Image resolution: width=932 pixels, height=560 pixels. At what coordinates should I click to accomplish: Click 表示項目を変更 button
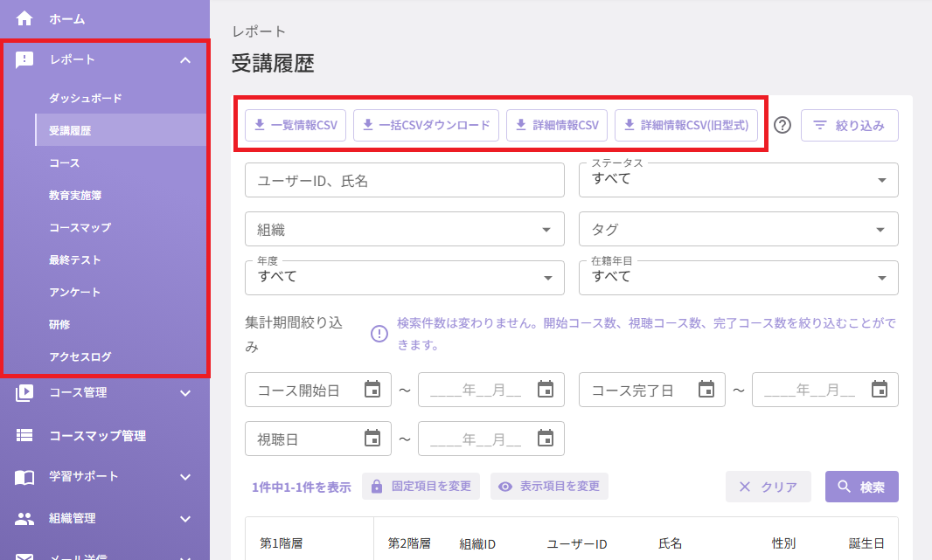[x=549, y=487]
